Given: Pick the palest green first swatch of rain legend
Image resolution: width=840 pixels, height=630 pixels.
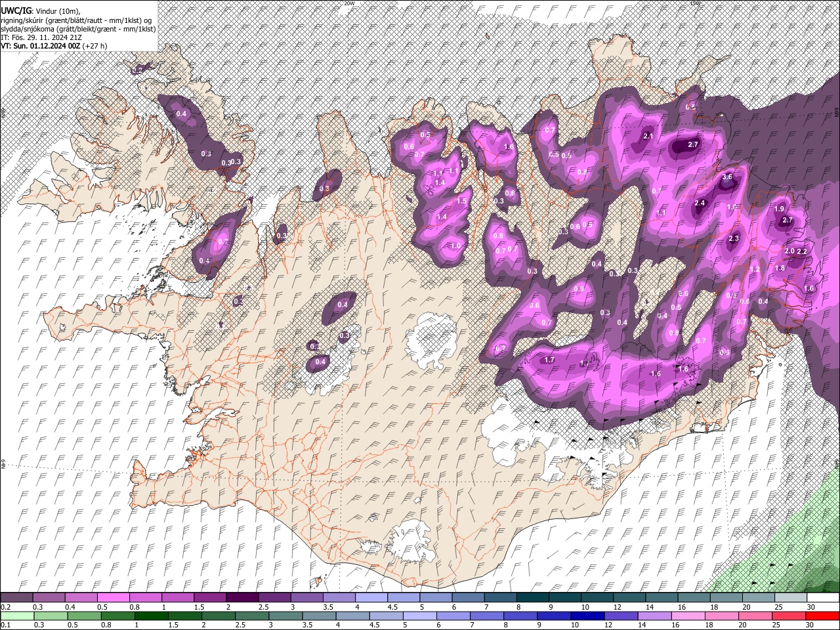Looking at the screenshot, I should (x=16, y=616).
